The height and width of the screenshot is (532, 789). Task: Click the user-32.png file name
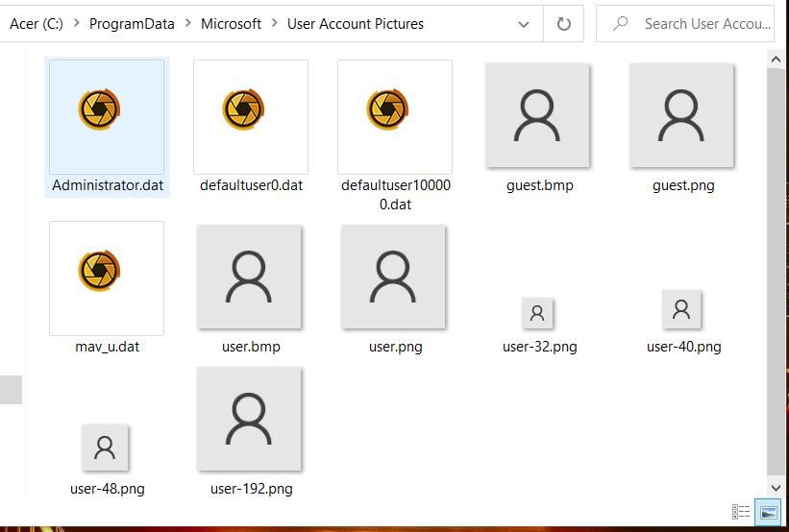pos(539,347)
